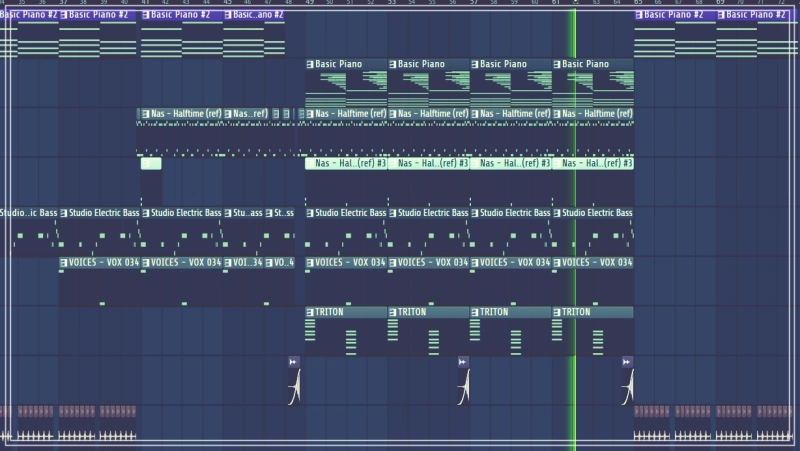Click the TRITON clip icon at bar 57
Screen dimensions: 800x451
476,312
